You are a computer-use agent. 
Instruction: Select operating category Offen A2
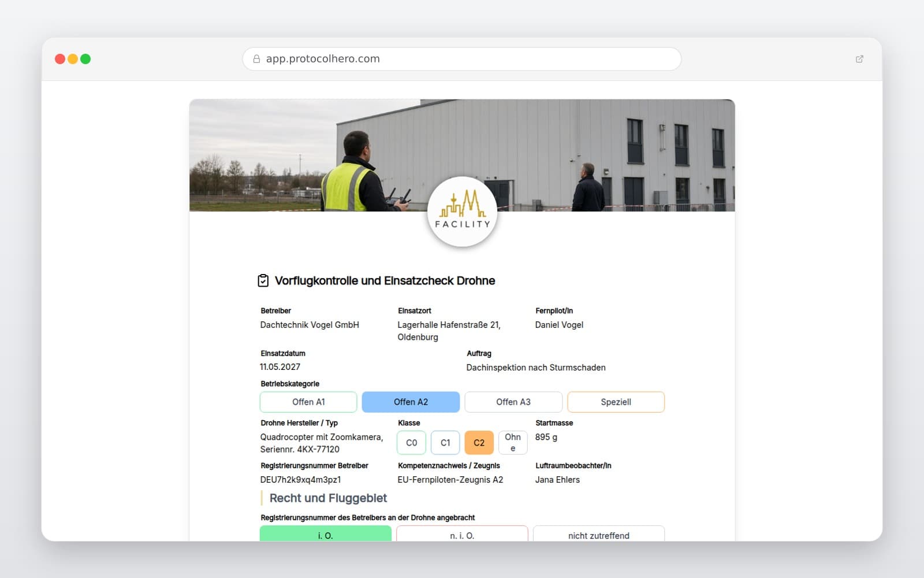coord(411,402)
